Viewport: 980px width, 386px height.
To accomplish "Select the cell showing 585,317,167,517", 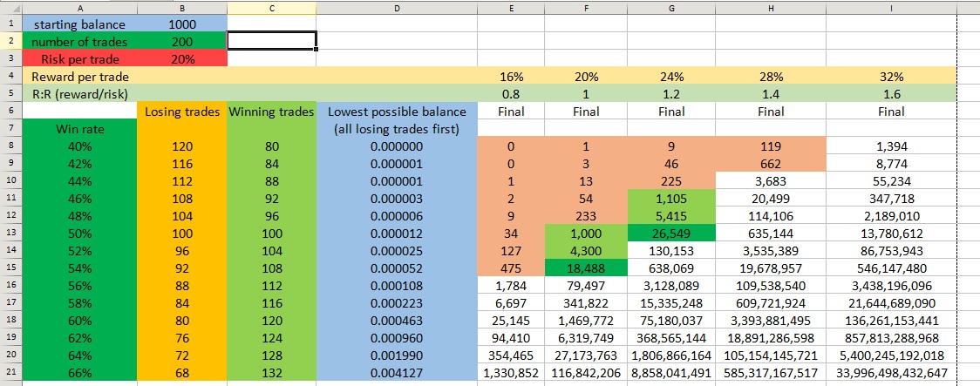I will coord(771,373).
